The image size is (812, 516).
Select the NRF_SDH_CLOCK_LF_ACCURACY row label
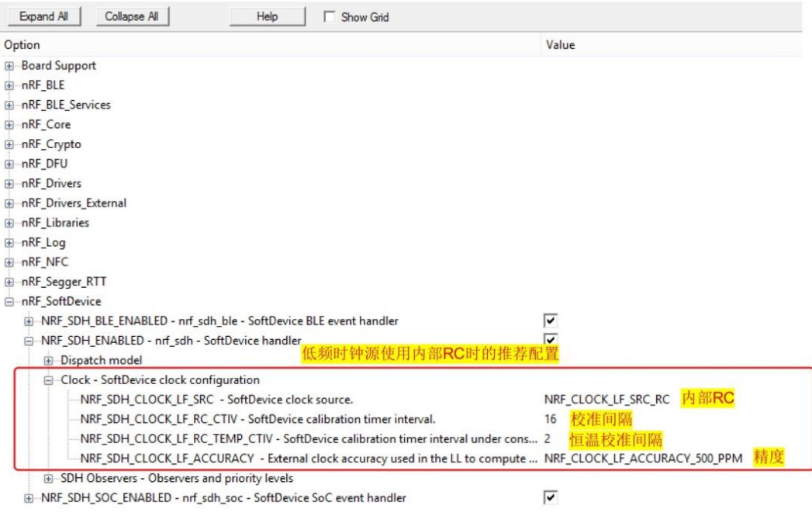(x=309, y=459)
